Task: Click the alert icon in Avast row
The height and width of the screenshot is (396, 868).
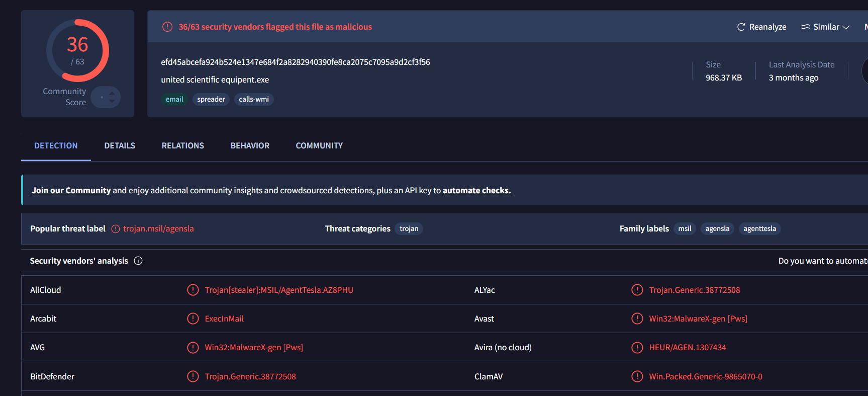Action: pos(637,319)
